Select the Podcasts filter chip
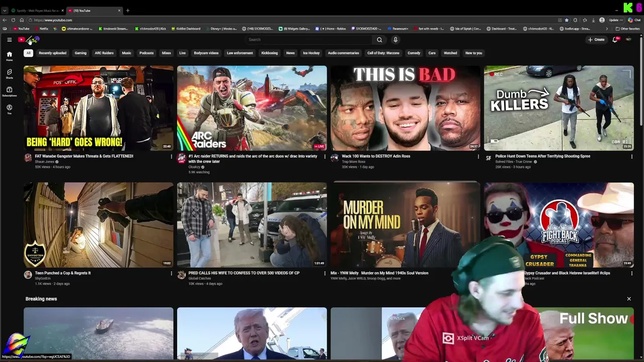 click(146, 53)
